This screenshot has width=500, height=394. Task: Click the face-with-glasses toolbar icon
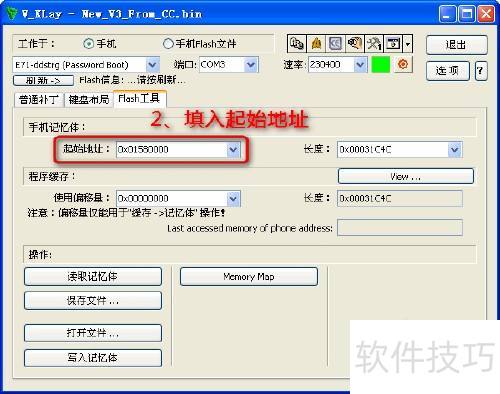tap(355, 44)
